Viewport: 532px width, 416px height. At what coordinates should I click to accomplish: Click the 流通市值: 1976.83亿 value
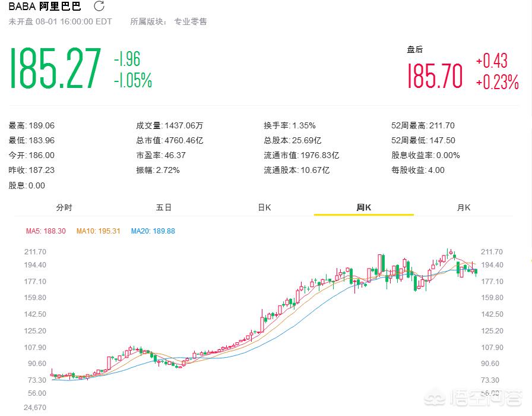click(301, 156)
